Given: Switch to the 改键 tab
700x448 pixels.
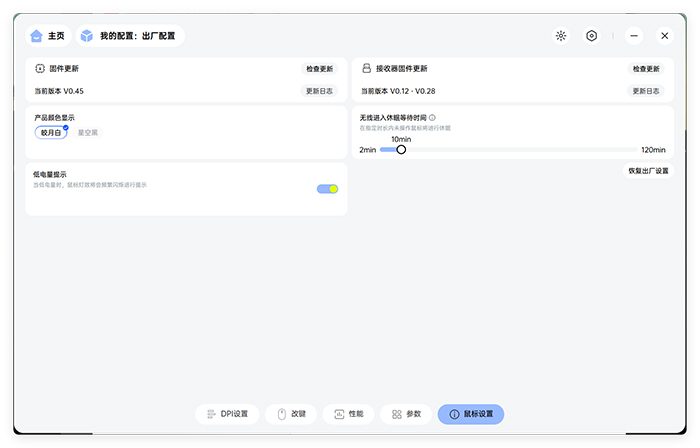Looking at the screenshot, I should tap(291, 414).
